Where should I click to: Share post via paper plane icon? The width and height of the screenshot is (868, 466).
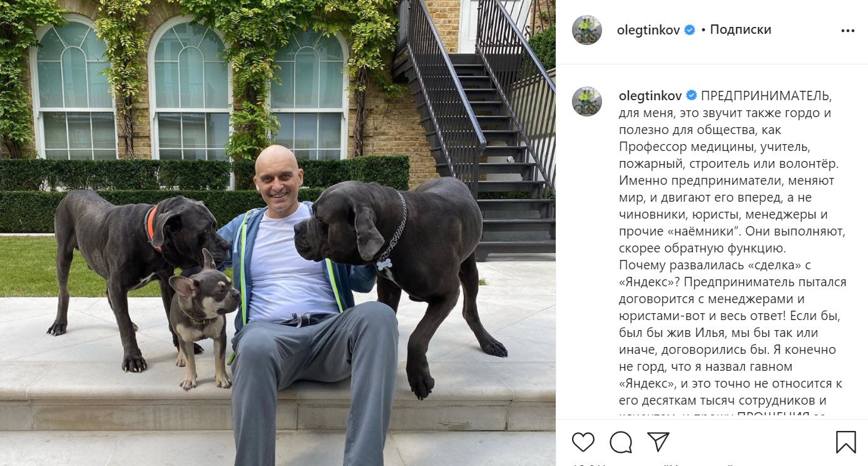[658, 442]
